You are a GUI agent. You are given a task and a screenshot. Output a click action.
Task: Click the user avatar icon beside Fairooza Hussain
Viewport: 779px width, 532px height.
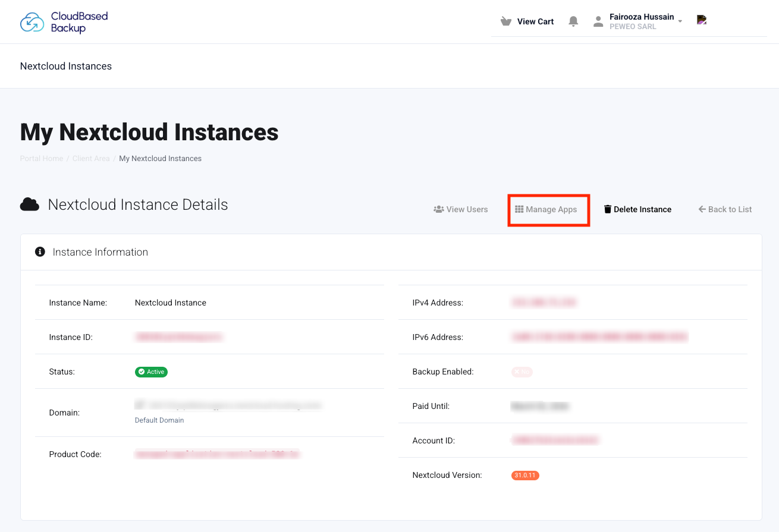(x=598, y=21)
